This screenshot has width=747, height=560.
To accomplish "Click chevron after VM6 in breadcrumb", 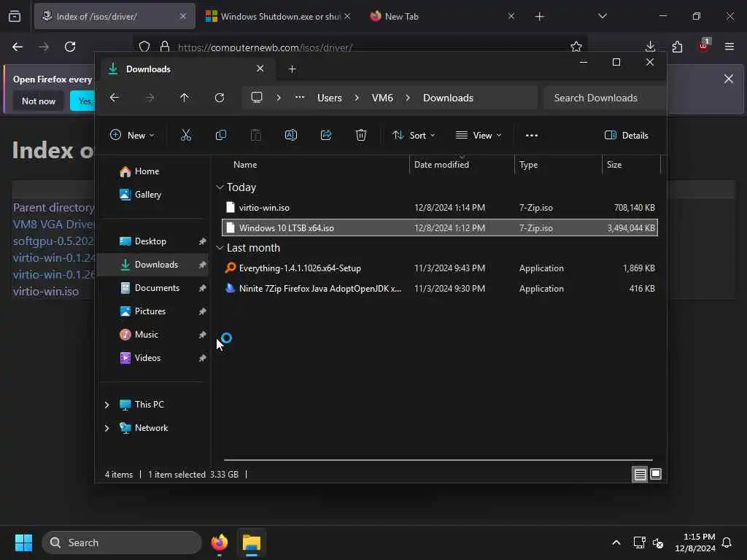I will coord(408,98).
